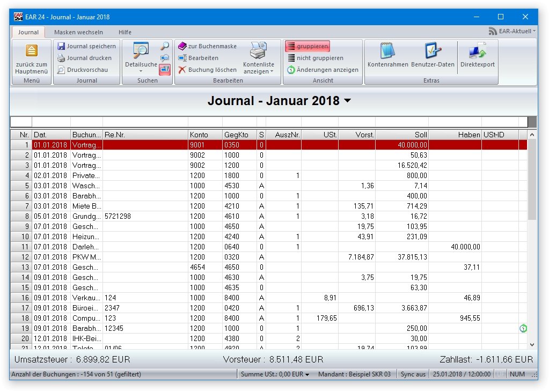The height and width of the screenshot is (392, 549).
Task: Click the 'Nr.' column header
Action: pyautogui.click(x=21, y=135)
